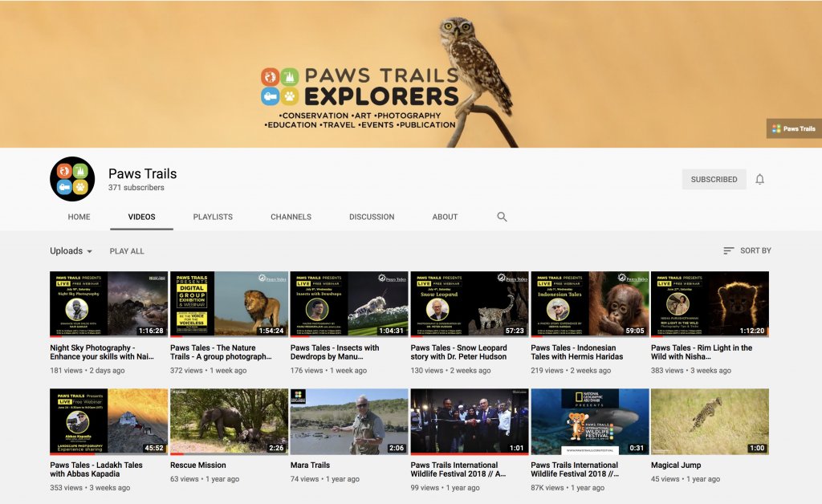Viewport: 822px width, 504px height.
Task: Click the 87K views 1 year ago text
Action: (x=568, y=488)
